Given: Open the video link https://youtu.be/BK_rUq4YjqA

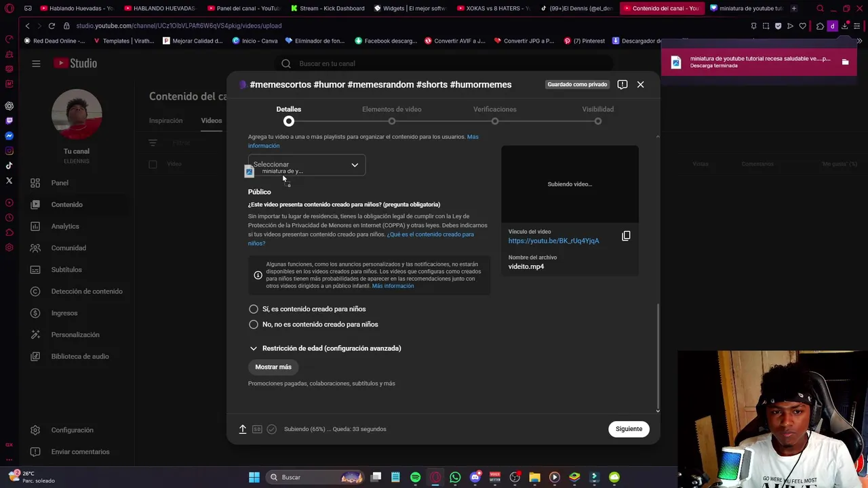Looking at the screenshot, I should tap(553, 241).
